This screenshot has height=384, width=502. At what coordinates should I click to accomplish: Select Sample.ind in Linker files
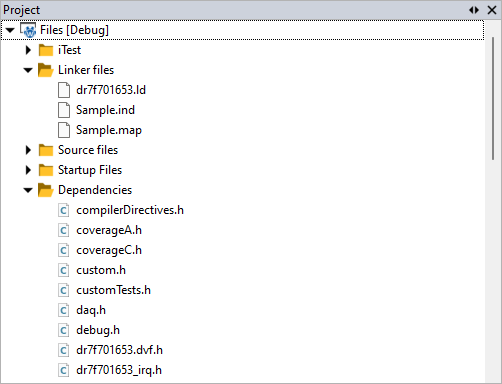105,110
